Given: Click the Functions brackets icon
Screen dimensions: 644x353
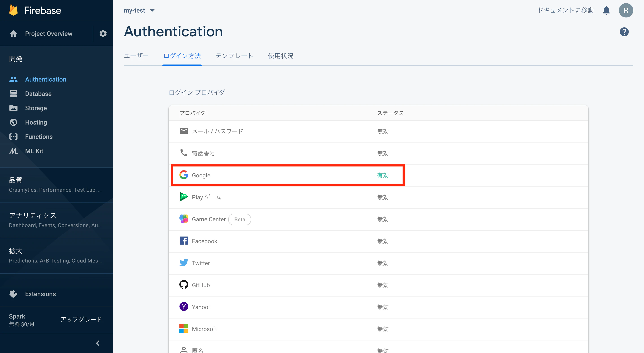Looking at the screenshot, I should click(13, 137).
